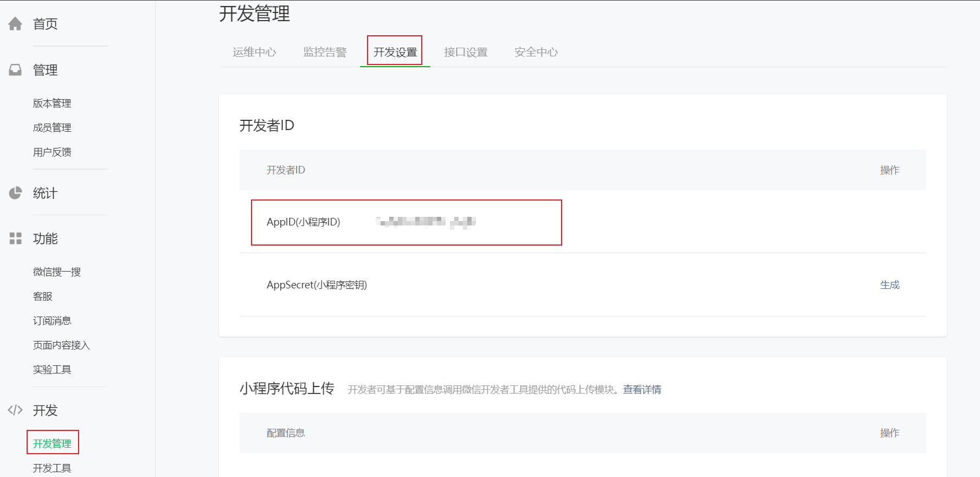Viewport: 980px width, 477px height.
Task: Open the 管理 sidebar section
Action: pyautogui.click(x=46, y=70)
